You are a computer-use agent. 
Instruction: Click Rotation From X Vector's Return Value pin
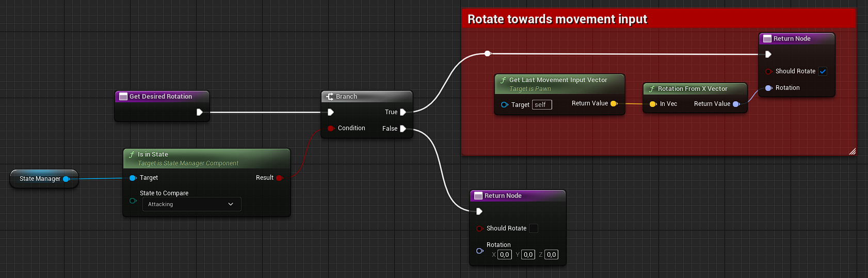[x=736, y=104]
